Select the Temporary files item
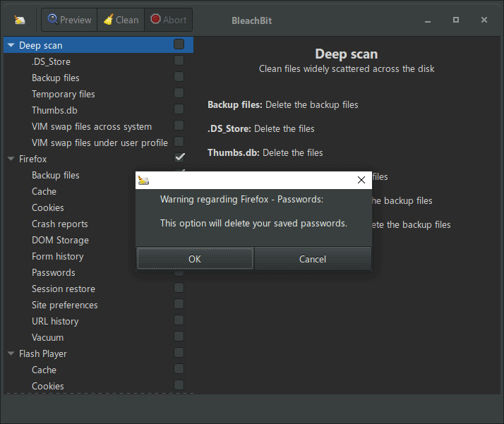Viewport: 504px width, 424px height. point(64,94)
